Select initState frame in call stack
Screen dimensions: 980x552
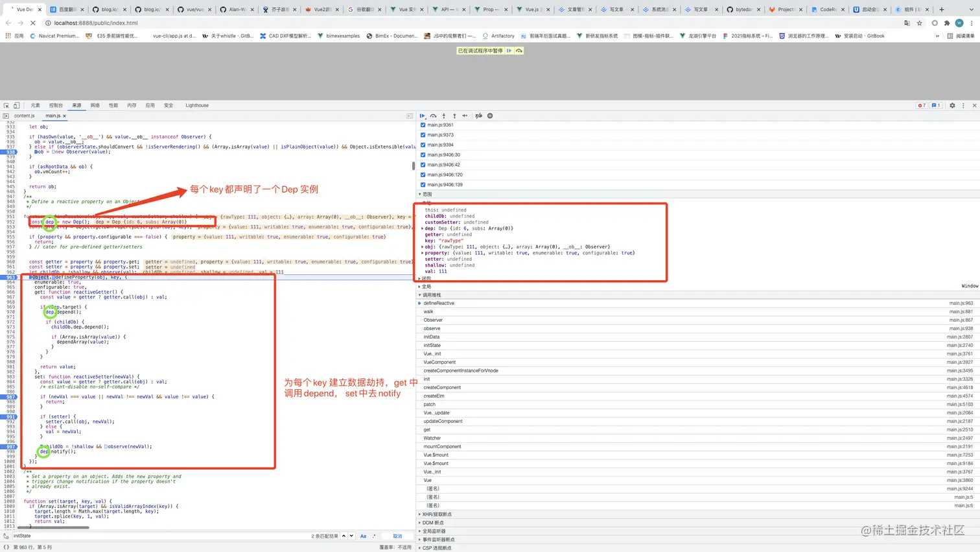(697, 345)
